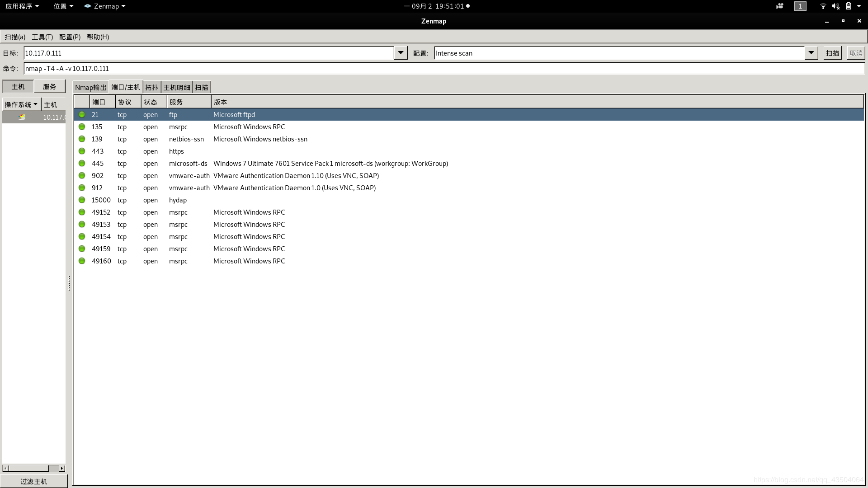Click Nmap输出 tab icon
Viewport: 868px width, 488px height.
[90, 87]
